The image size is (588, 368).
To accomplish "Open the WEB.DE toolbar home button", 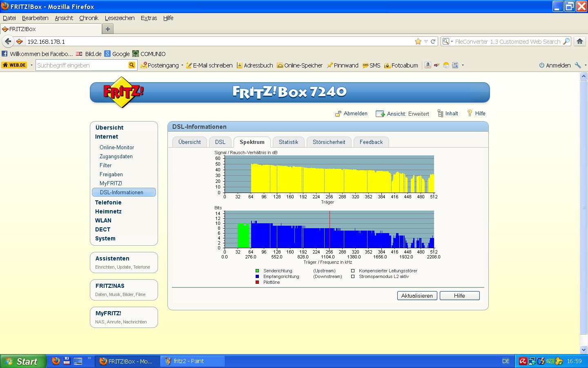I will tap(14, 65).
